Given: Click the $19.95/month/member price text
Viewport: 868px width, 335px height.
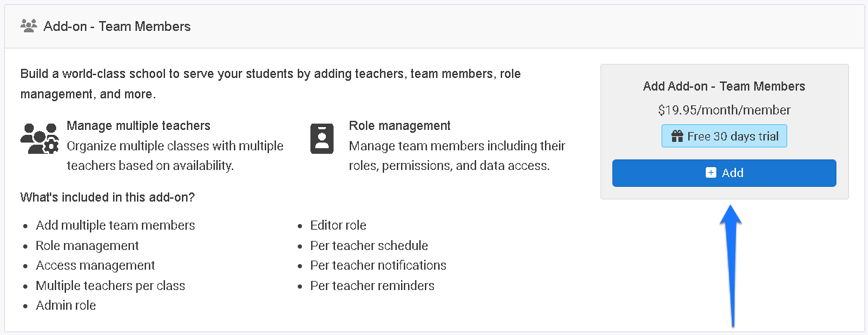Looking at the screenshot, I should click(x=724, y=110).
